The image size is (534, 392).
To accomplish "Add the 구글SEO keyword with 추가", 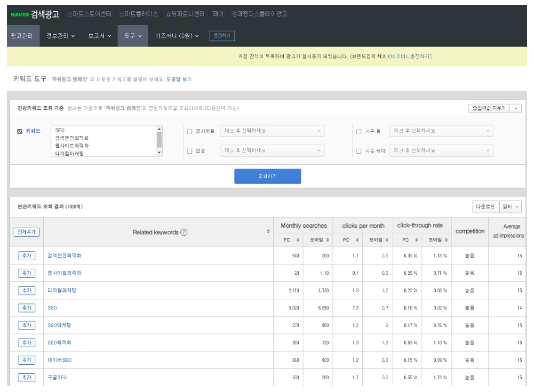I will click(26, 377).
